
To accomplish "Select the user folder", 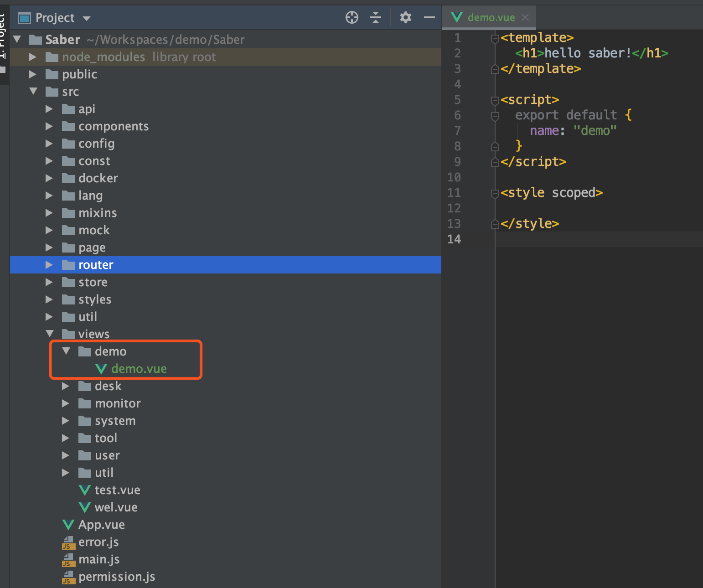I will [x=226, y=455].
